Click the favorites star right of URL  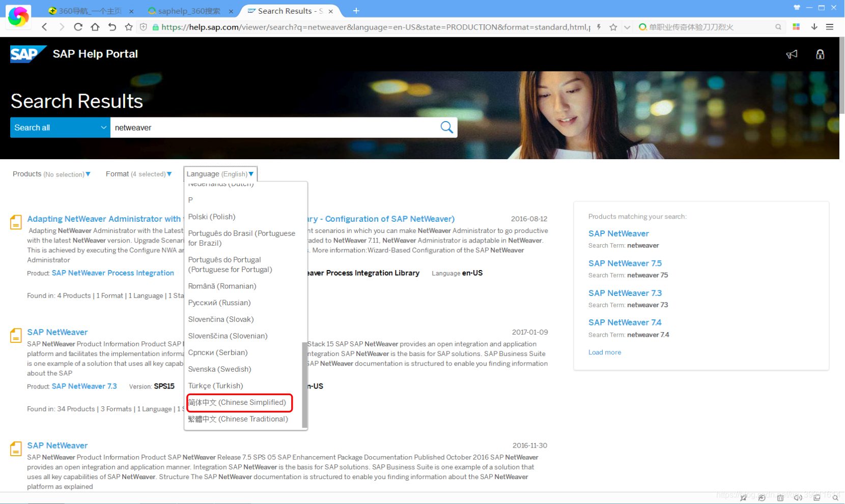click(613, 27)
